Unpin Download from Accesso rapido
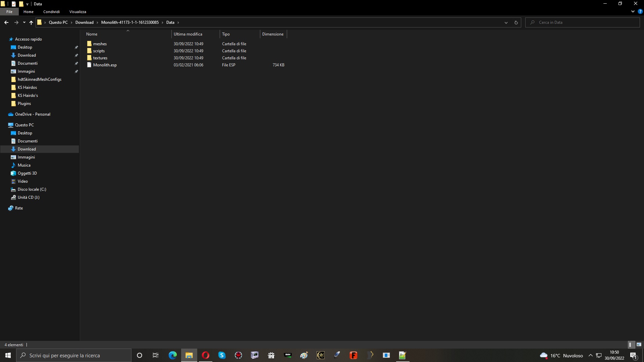The image size is (644, 362). click(x=76, y=55)
